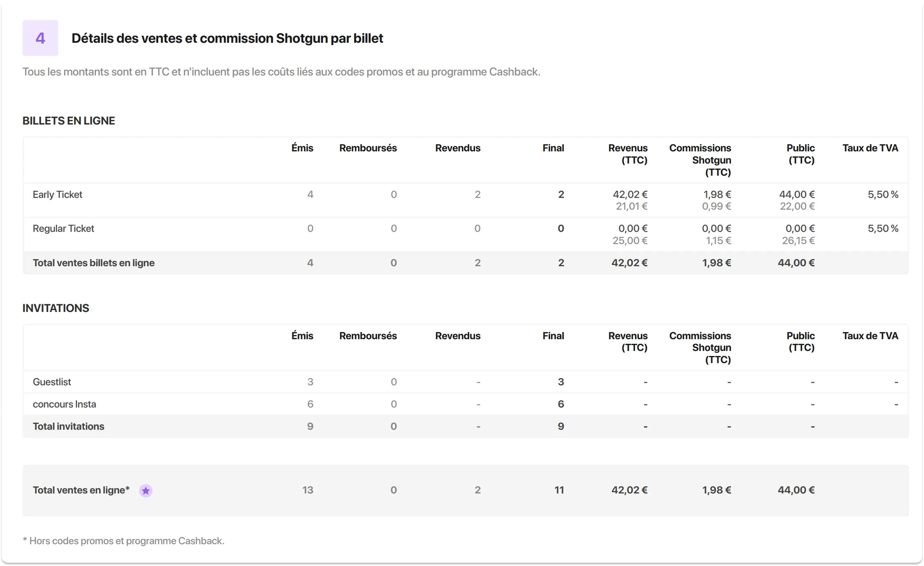The image size is (924, 566).
Task: Click the Early Ticket revenue 42,02 € value
Action: (x=630, y=194)
